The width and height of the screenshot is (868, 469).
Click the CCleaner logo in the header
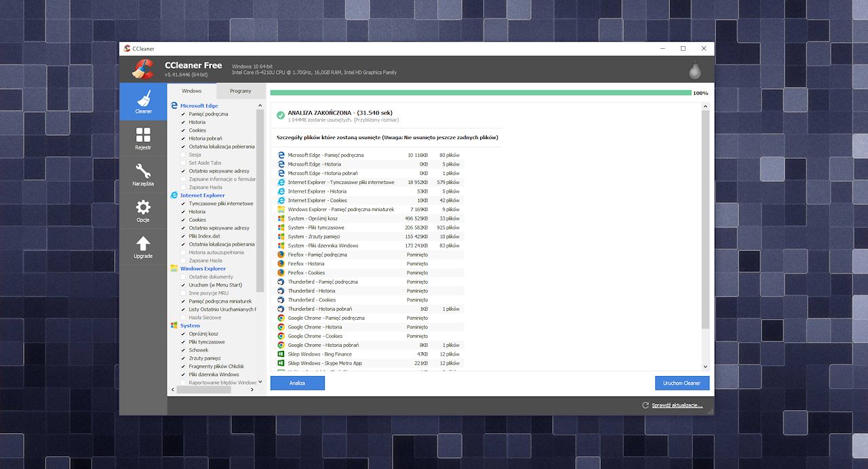142,69
